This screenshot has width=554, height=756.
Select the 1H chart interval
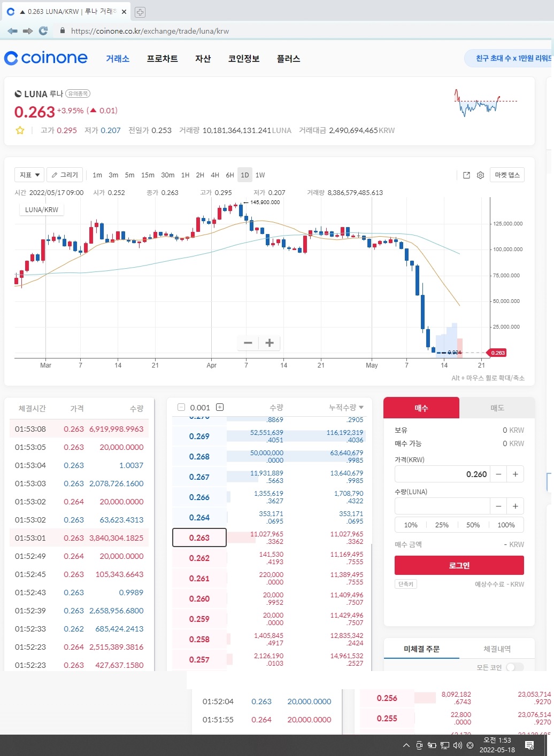point(185,175)
